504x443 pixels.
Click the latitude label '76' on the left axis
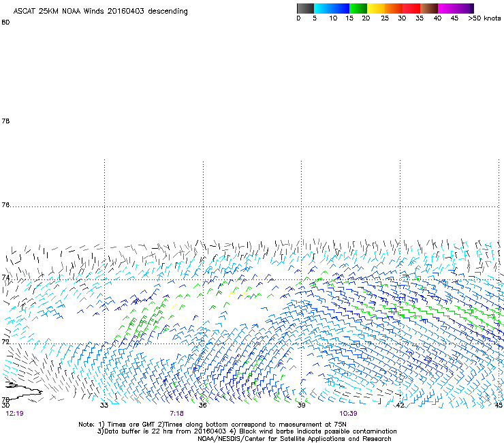click(x=5, y=204)
